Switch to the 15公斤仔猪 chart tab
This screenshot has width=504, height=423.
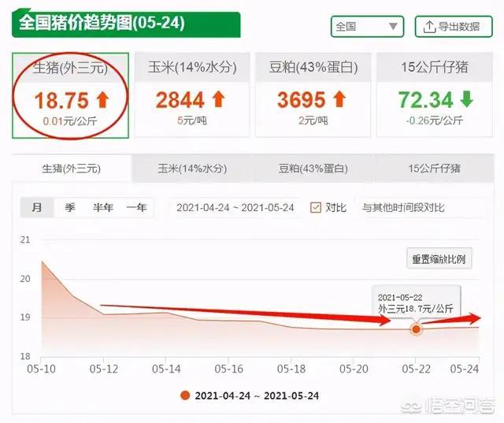[x=434, y=169]
